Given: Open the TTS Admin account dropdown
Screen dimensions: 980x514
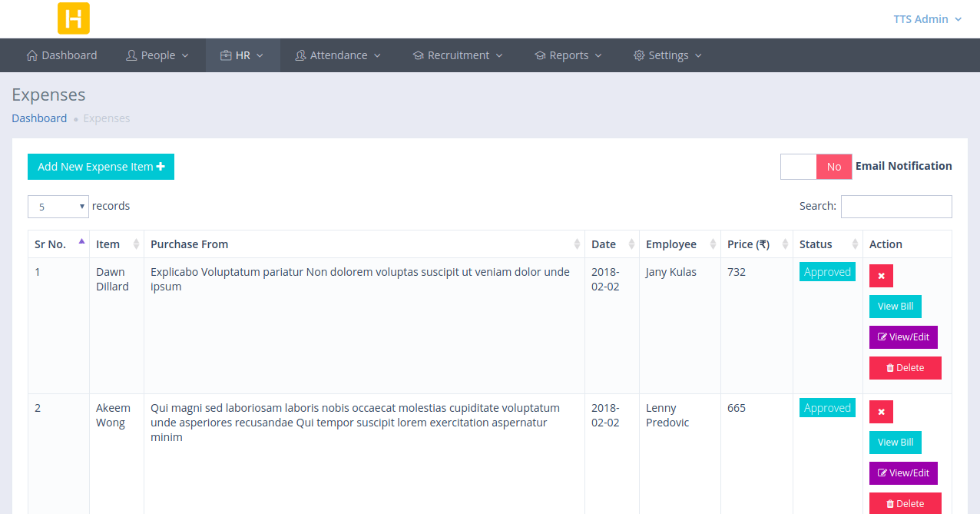Looking at the screenshot, I should (921, 18).
